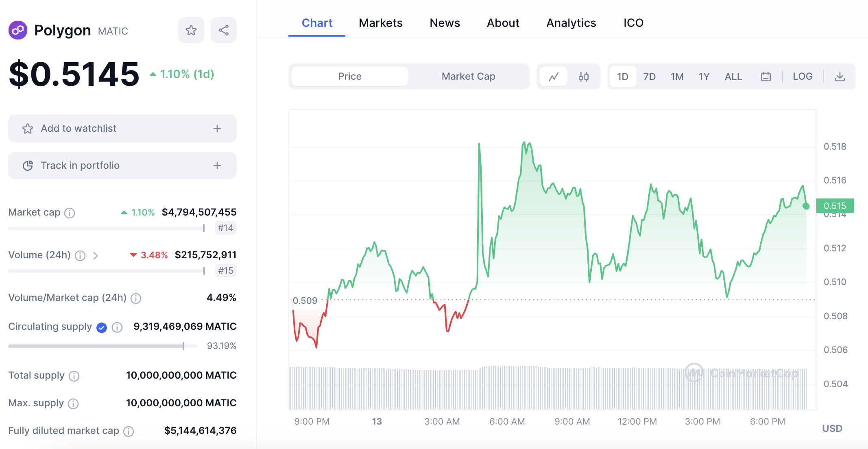Click the share icon next to MATIC
This screenshot has width=868, height=449.
(223, 30)
